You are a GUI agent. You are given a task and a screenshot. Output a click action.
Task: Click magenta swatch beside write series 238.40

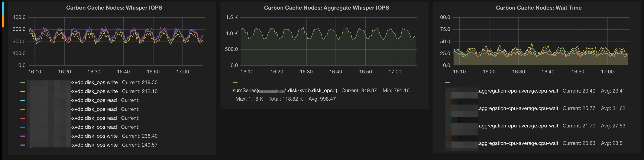pos(23,136)
